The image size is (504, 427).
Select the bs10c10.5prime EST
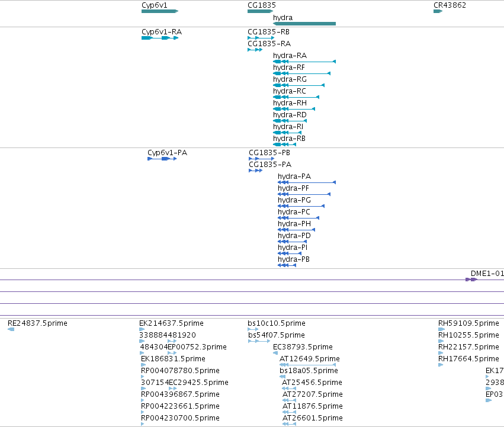coord(253,329)
